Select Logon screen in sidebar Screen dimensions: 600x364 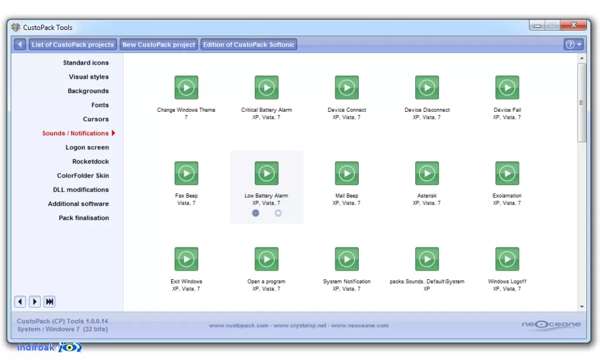87,147
